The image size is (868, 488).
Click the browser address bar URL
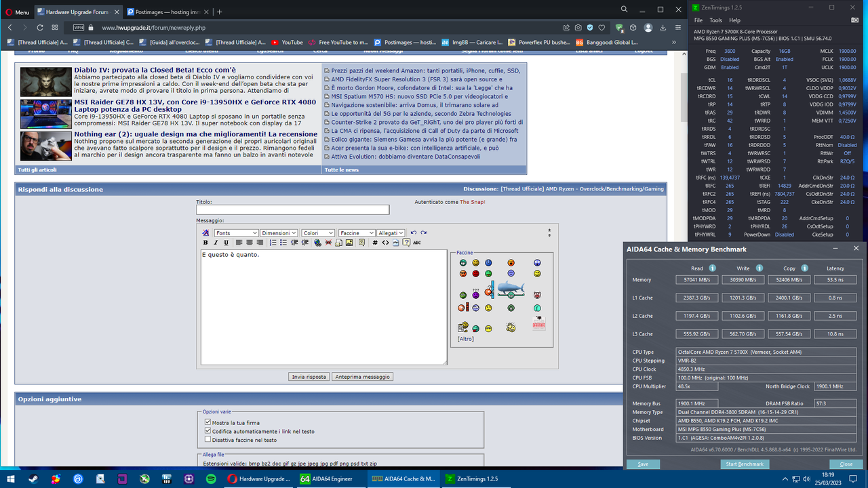153,28
